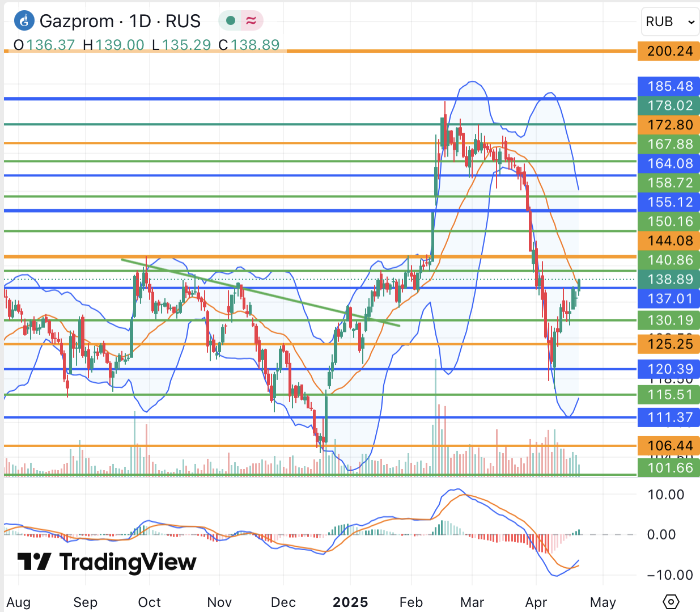The image size is (700, 612).
Task: Select the Oct month label
Action: [x=150, y=602]
